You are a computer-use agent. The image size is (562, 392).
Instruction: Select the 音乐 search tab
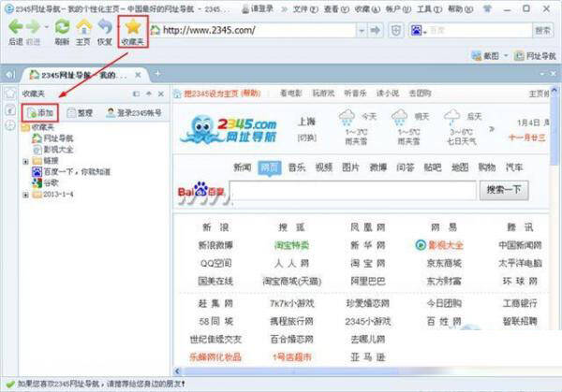tap(297, 167)
